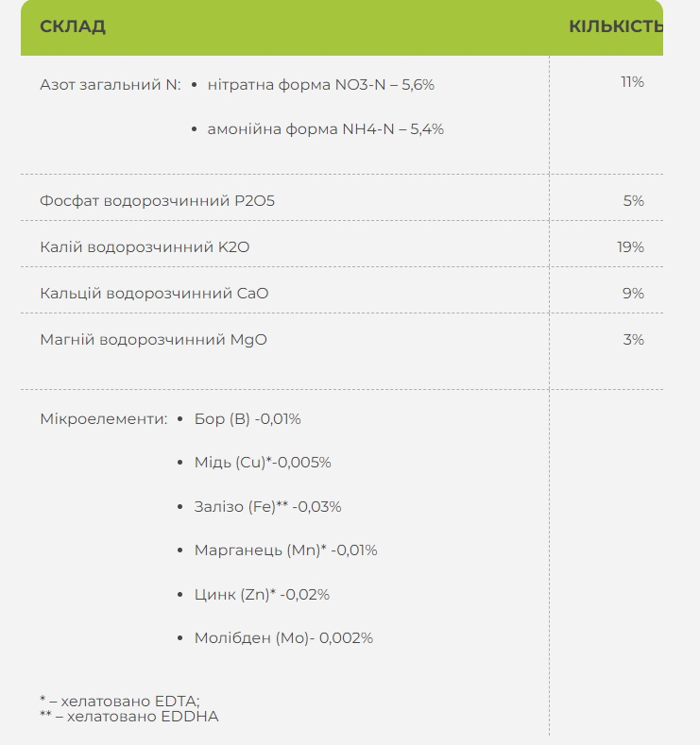Select the 9% calcium quantity value

click(x=633, y=294)
